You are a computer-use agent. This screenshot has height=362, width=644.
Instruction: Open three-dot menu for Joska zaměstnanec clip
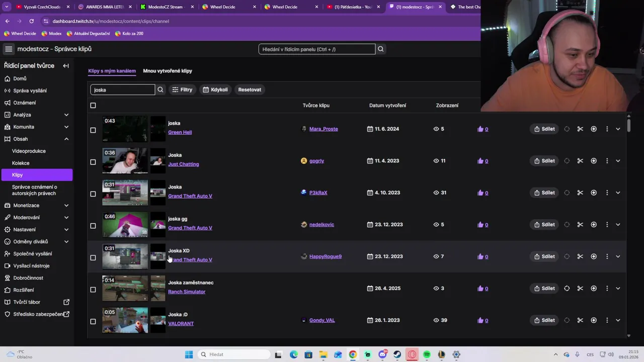(x=607, y=289)
